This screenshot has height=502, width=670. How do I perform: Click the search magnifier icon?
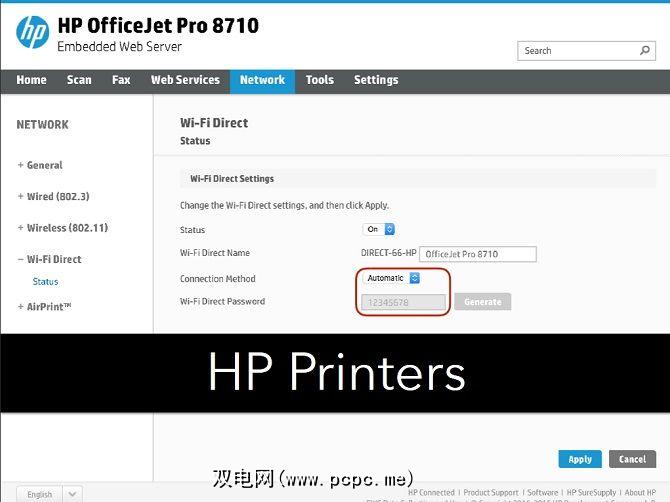pyautogui.click(x=644, y=50)
